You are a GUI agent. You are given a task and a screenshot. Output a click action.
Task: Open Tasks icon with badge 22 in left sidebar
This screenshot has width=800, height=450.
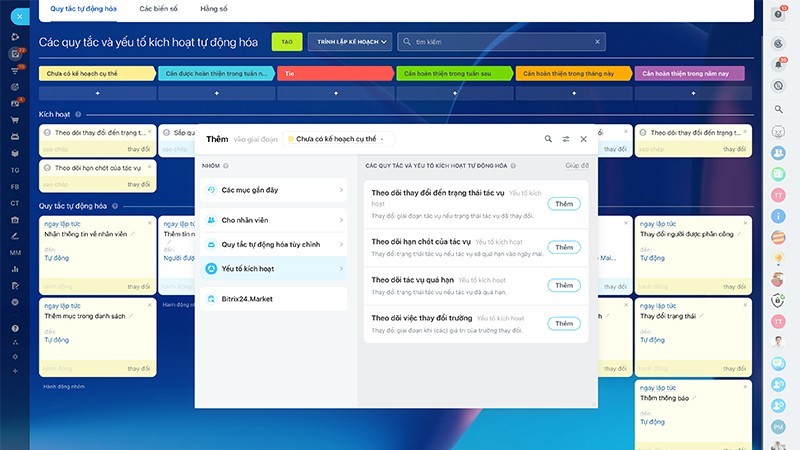[15, 53]
